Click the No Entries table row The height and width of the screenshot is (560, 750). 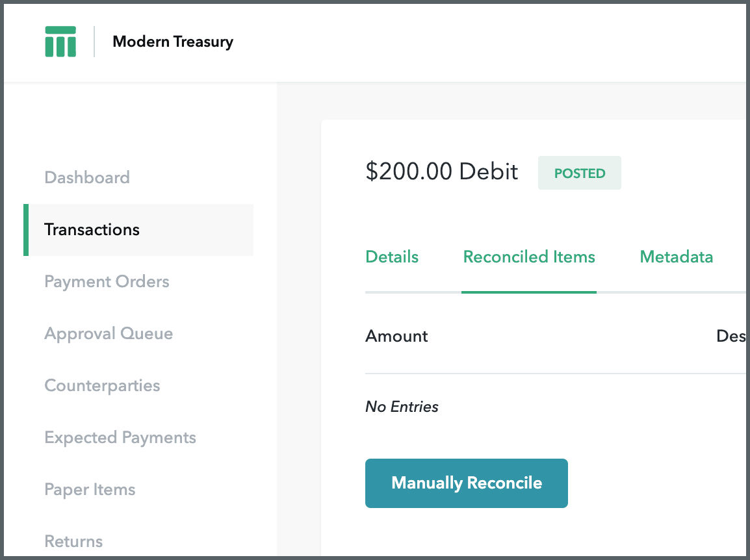(402, 407)
